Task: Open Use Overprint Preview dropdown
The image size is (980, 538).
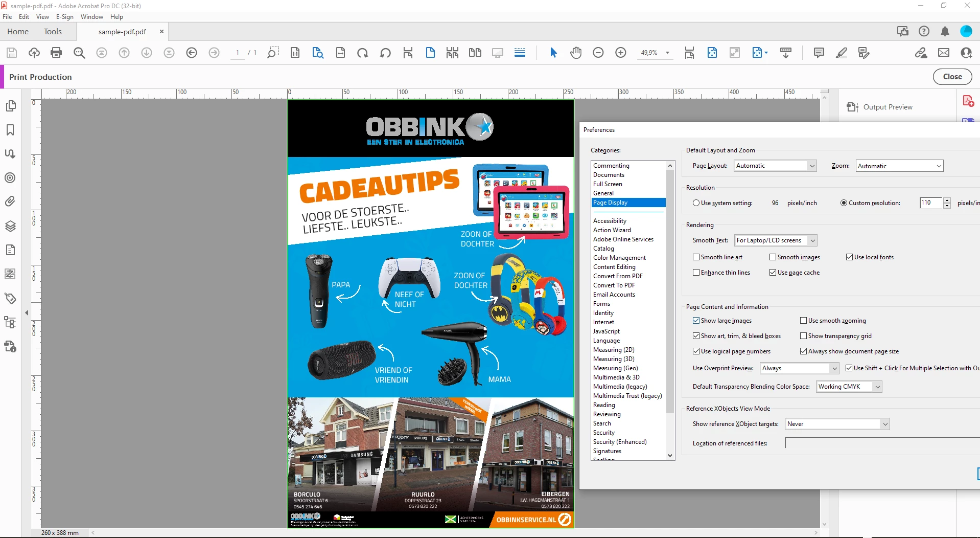Action: tap(799, 368)
